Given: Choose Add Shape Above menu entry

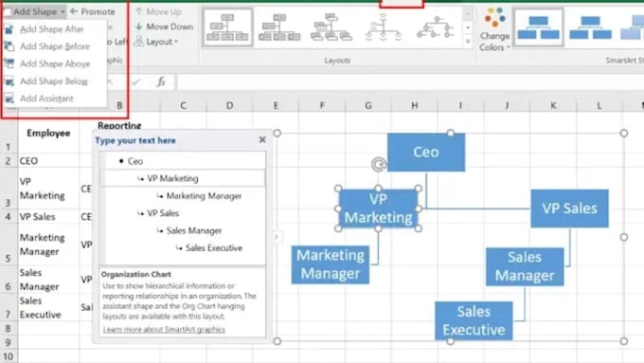Looking at the screenshot, I should (x=55, y=64).
